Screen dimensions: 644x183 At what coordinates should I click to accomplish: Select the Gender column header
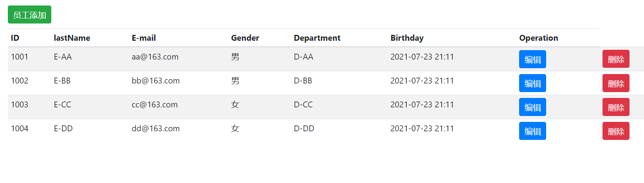(x=245, y=38)
